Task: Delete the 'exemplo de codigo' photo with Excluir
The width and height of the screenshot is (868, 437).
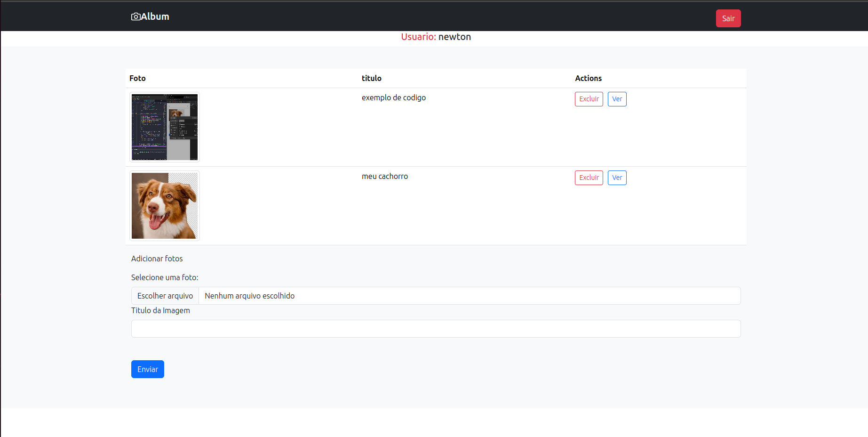Action: pyautogui.click(x=589, y=99)
